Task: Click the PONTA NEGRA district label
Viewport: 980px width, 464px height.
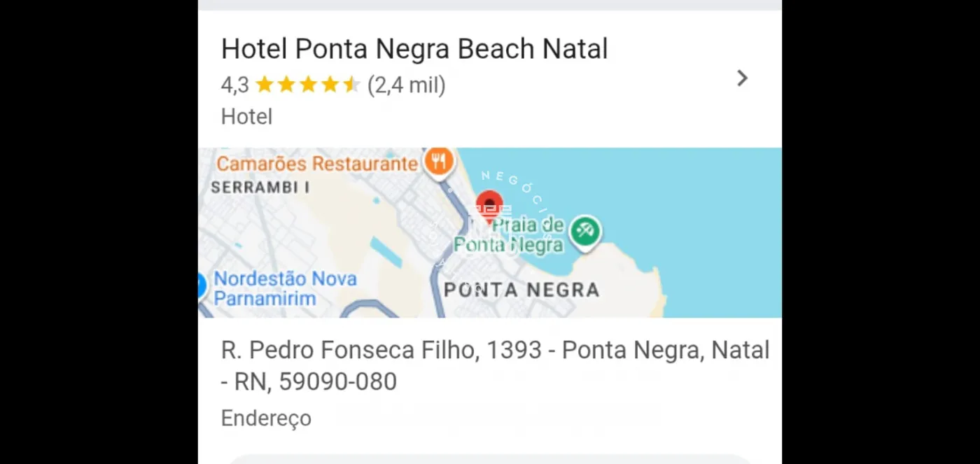Action: click(x=521, y=290)
